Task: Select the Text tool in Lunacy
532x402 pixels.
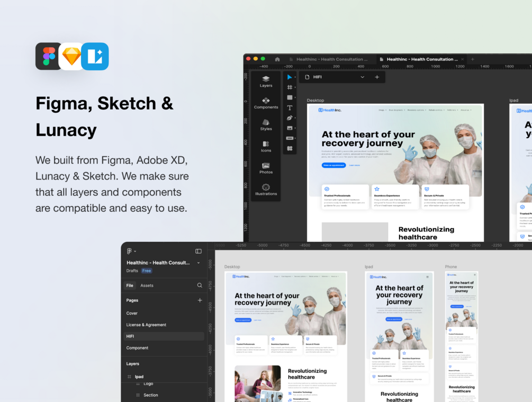Action: 290,108
